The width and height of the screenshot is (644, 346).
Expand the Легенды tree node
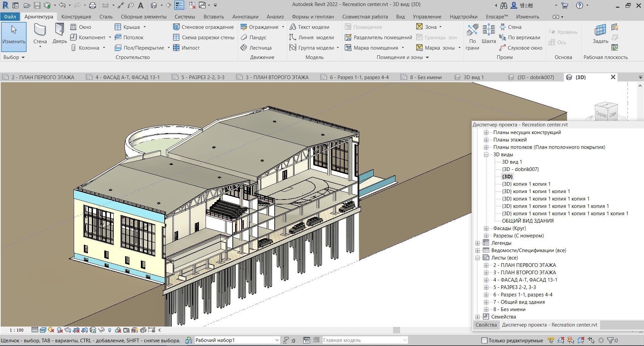pyautogui.click(x=477, y=243)
